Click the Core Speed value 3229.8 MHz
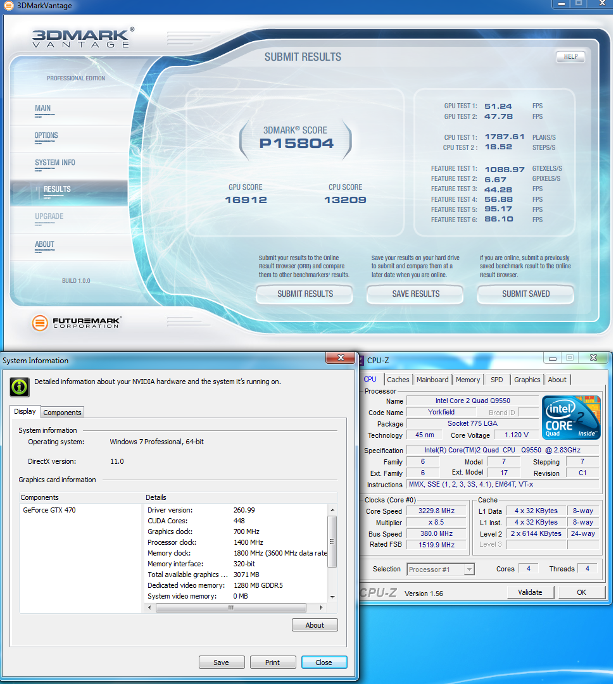Image resolution: width=616 pixels, height=684 pixels. [x=437, y=511]
